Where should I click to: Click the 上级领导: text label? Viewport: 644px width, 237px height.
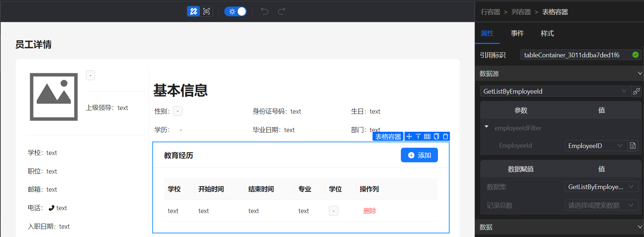pos(107,108)
